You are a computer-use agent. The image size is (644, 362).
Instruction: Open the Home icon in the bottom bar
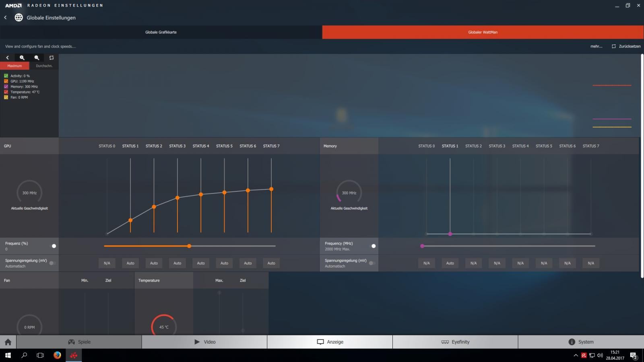tap(8, 342)
